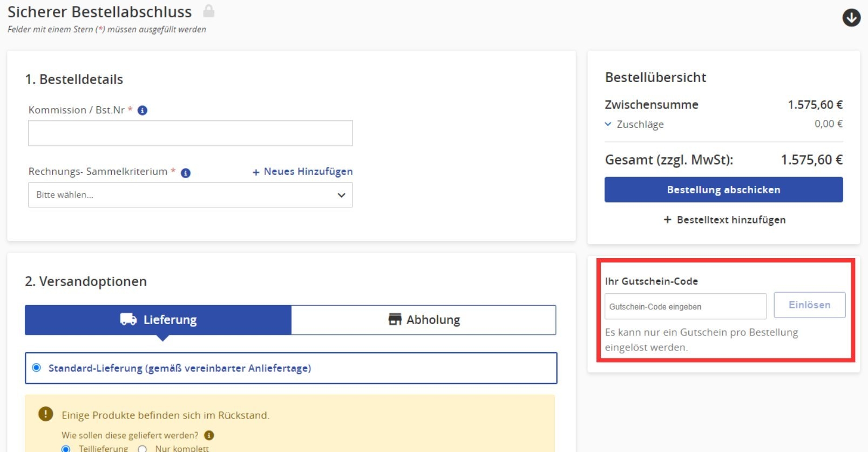Focus the Kommission / Bst.Nr input field
This screenshot has height=452, width=868.
[x=191, y=133]
